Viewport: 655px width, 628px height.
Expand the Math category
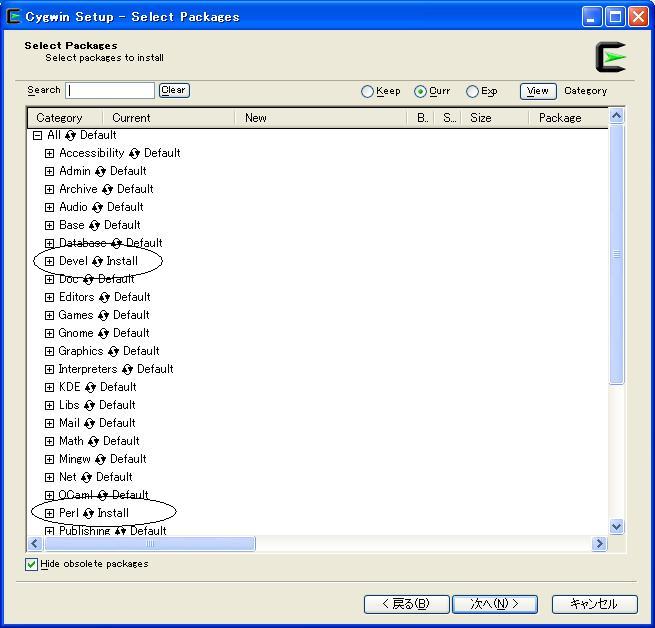click(49, 442)
